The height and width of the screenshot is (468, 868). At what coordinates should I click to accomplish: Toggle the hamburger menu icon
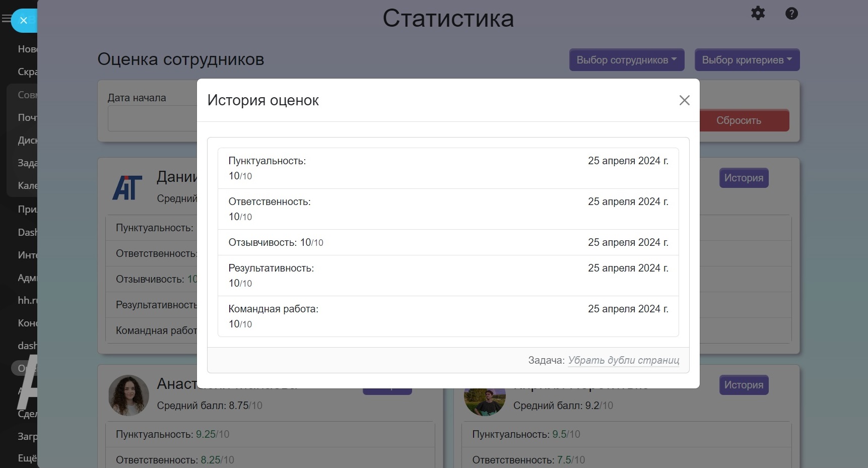click(x=6, y=19)
